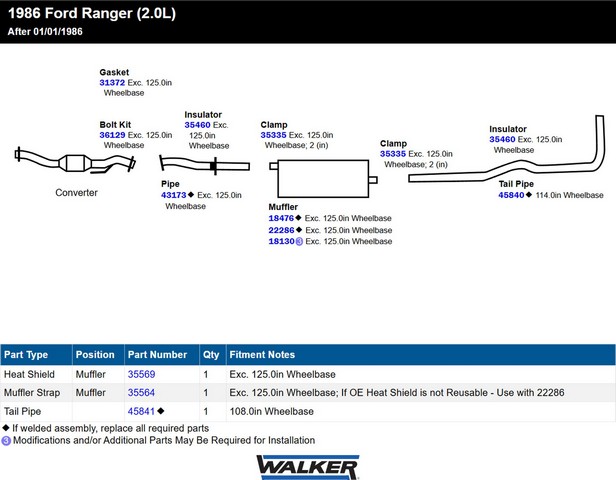Screen dimensions: 616x480
Task: Click the 'Converter' label under diagram
Action: coord(76,192)
